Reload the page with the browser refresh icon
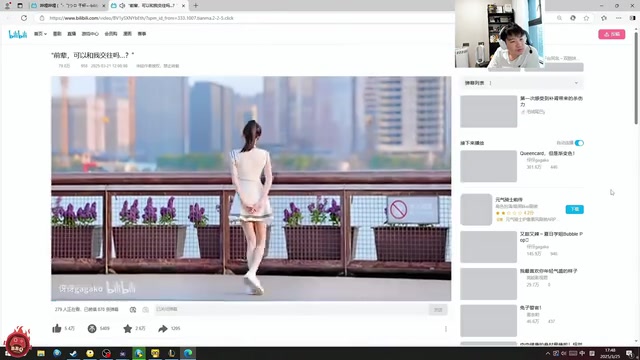 click(x=24, y=18)
